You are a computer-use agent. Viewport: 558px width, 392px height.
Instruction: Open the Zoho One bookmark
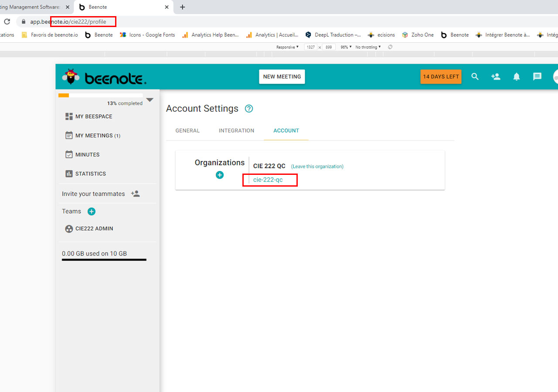coord(418,35)
